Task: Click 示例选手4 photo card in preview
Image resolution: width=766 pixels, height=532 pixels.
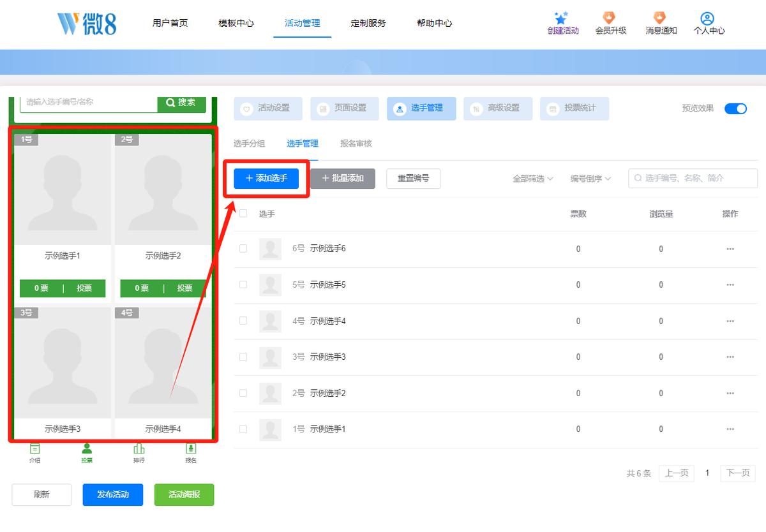Action: (x=163, y=363)
